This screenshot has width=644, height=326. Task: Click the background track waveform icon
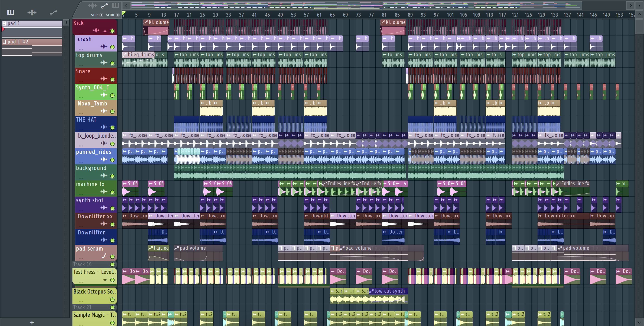104,175
